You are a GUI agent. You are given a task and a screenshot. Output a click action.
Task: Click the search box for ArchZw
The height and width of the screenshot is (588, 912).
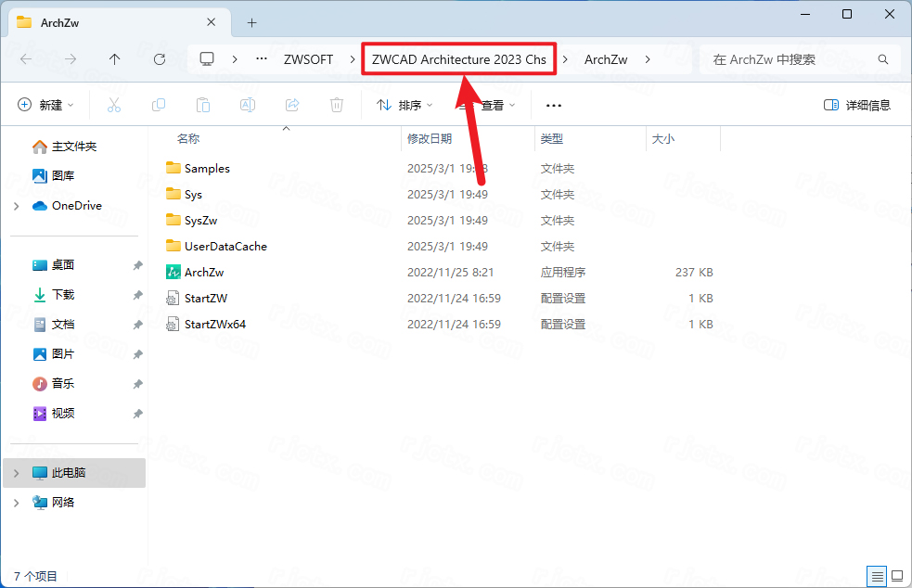(789, 59)
